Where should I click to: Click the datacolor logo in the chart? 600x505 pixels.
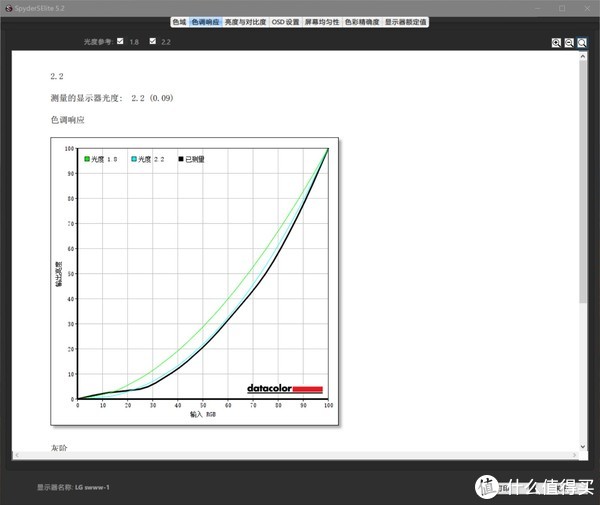285,389
